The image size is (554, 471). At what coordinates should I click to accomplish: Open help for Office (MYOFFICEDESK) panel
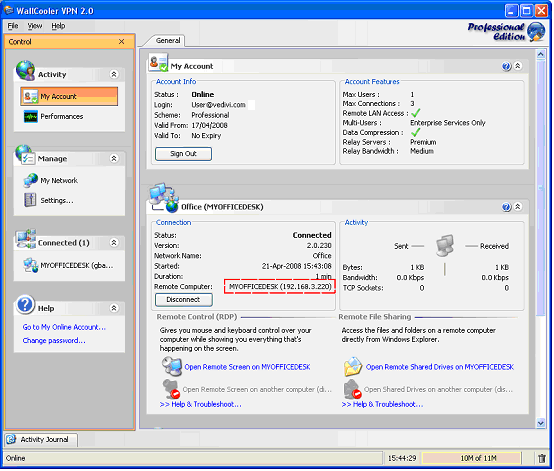click(506, 207)
